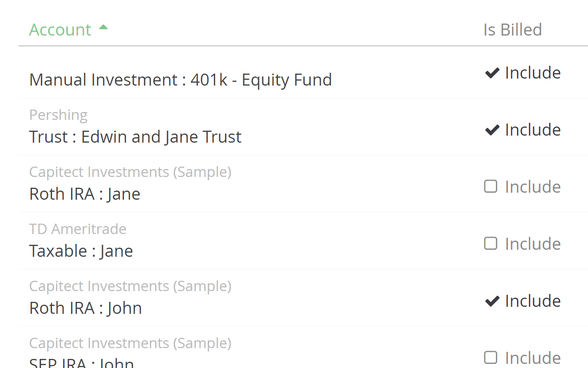Screen dimensions: 588x368
Task: Open the SEP IRA : John account
Action: [81, 362]
